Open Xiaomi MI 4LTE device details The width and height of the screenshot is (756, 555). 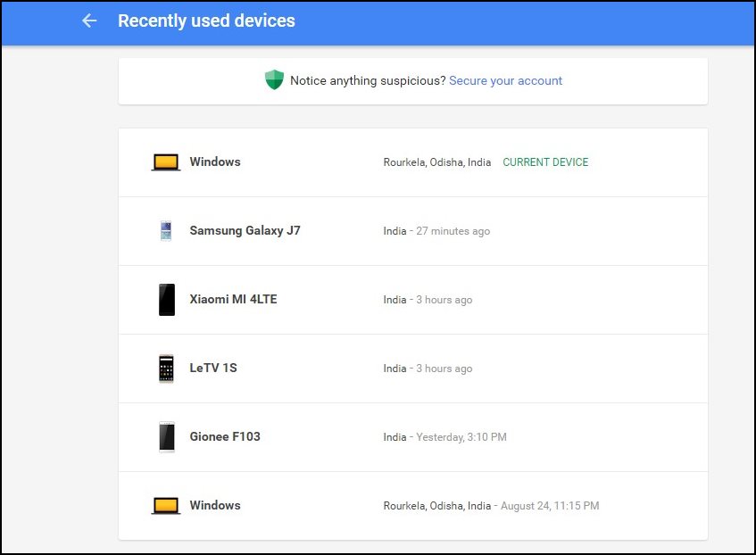[412, 300]
